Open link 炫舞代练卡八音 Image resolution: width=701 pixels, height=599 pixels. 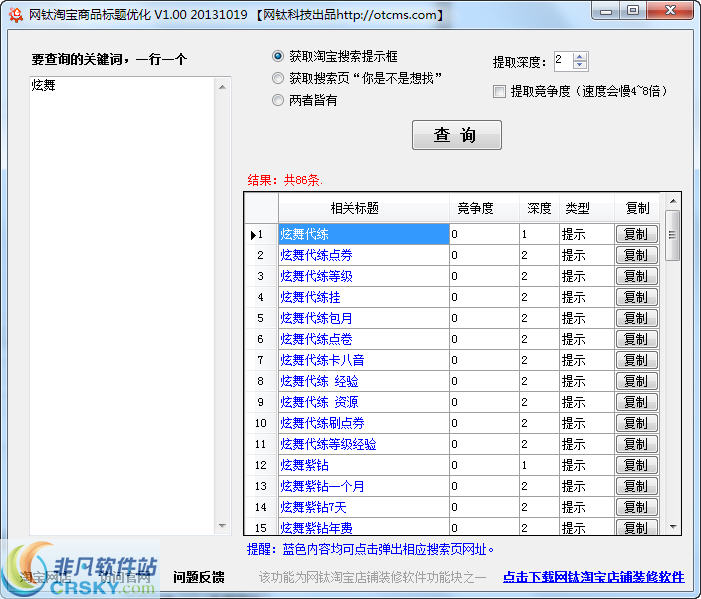coord(322,360)
